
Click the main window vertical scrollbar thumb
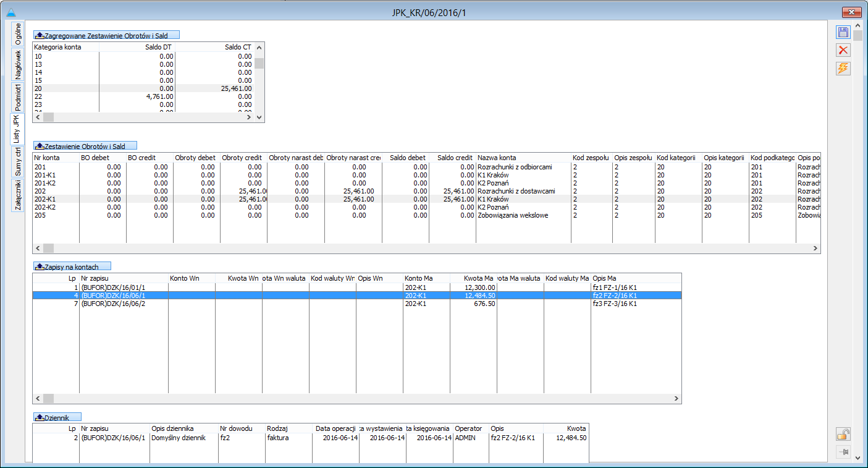pos(858,35)
